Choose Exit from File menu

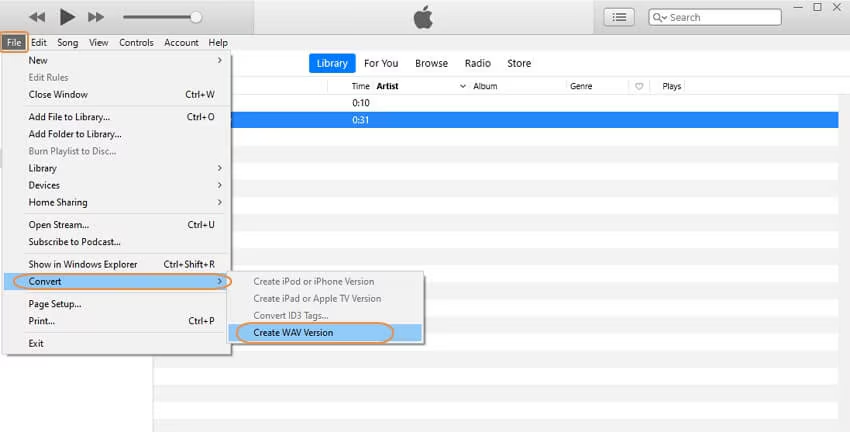point(117,343)
